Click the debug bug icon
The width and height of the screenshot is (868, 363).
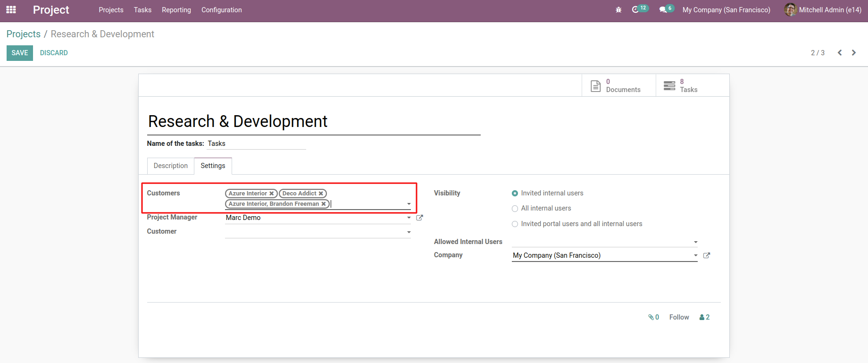tap(618, 10)
